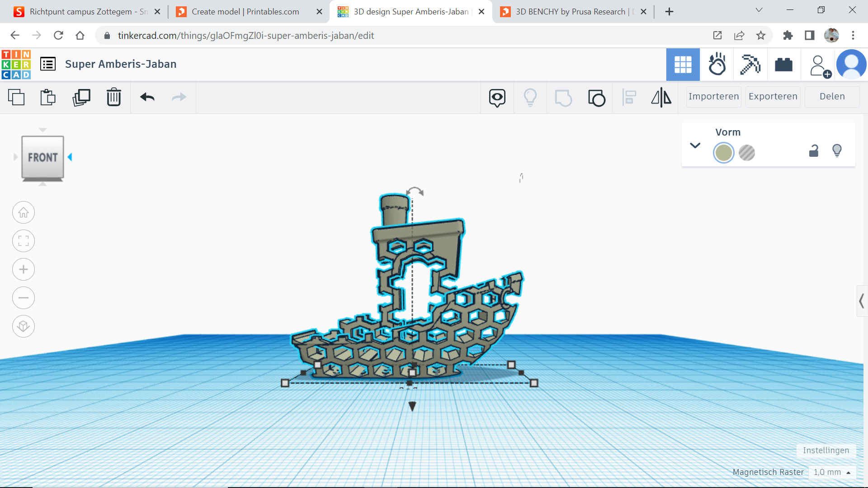Viewport: 868px width, 488px height.
Task: Select solid color swatch in Vorm
Action: 724,153
